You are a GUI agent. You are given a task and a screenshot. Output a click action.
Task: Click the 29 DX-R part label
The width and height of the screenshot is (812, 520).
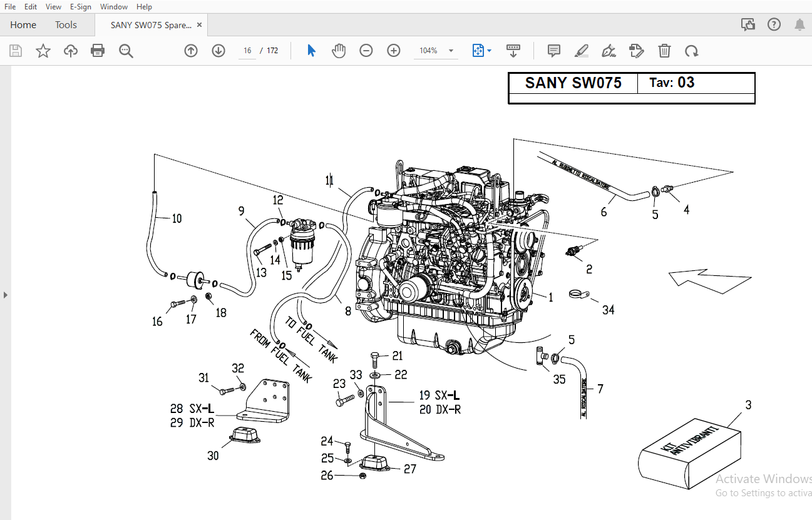click(192, 422)
